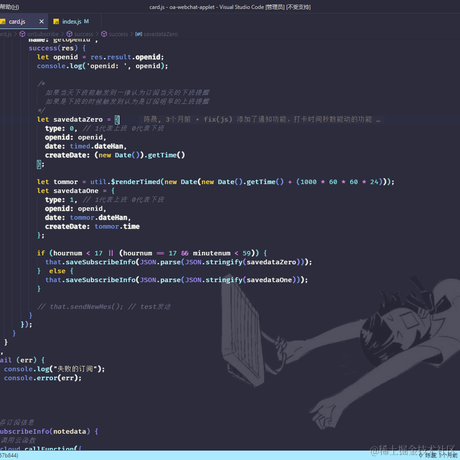Image resolution: width=460 pixels, height=460 pixels.
Task: Open the success breadcrumb right before savedataZero
Action: [118, 34]
